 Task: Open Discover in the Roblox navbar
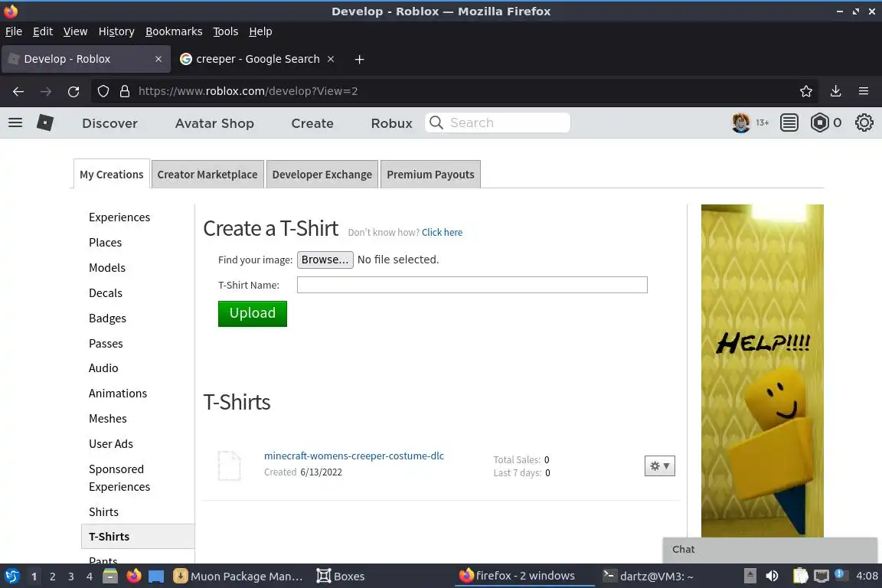click(109, 123)
